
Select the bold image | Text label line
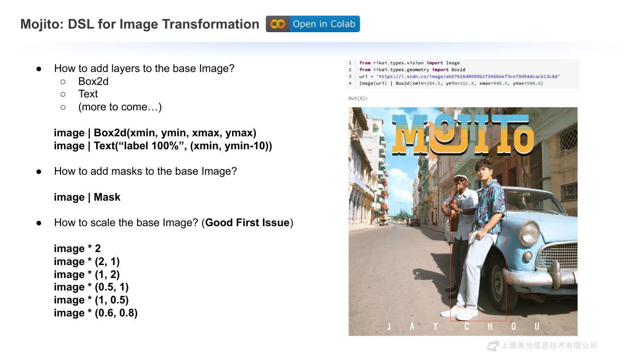[163, 146]
